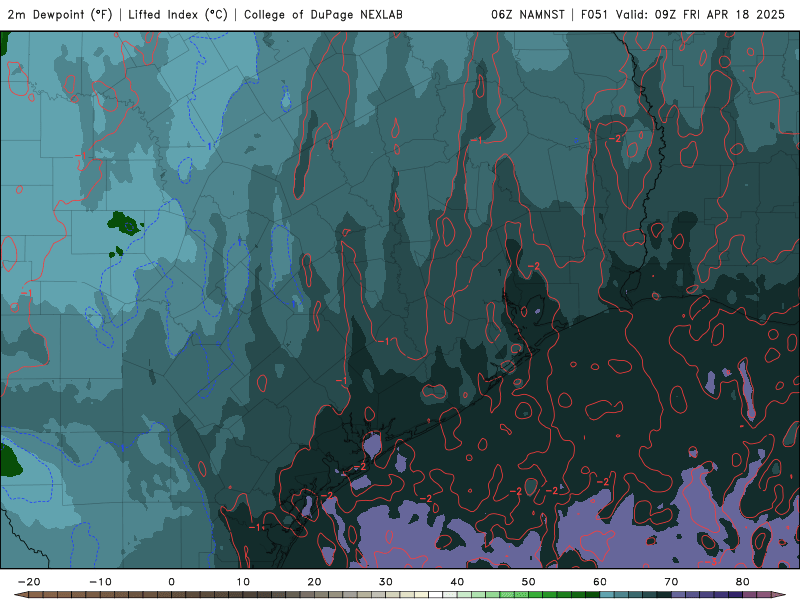Image resolution: width=800 pixels, height=600 pixels.
Task: Click the "-10" value on the color scale
Action: tap(100, 582)
